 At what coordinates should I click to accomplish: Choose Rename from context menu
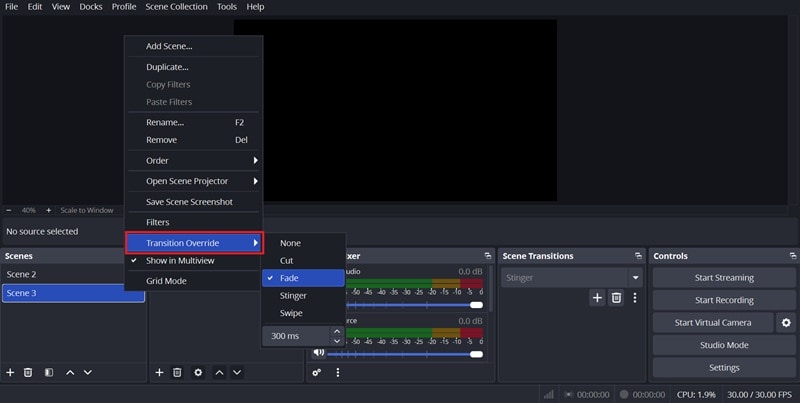point(193,122)
